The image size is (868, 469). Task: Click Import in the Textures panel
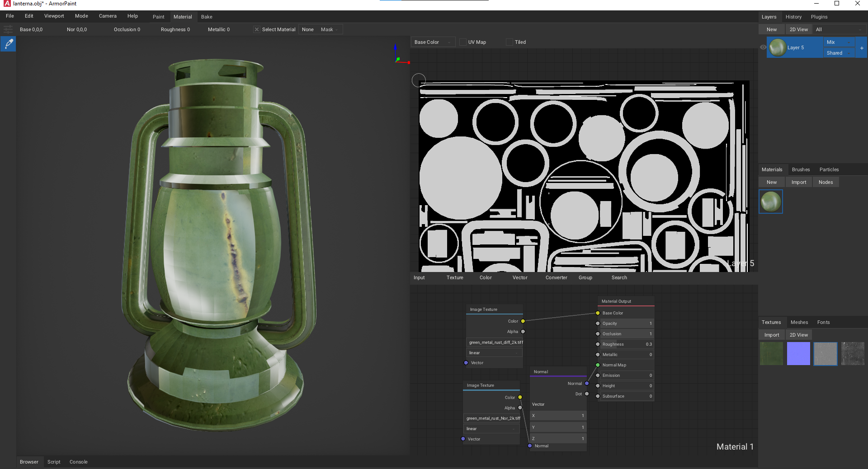click(771, 334)
